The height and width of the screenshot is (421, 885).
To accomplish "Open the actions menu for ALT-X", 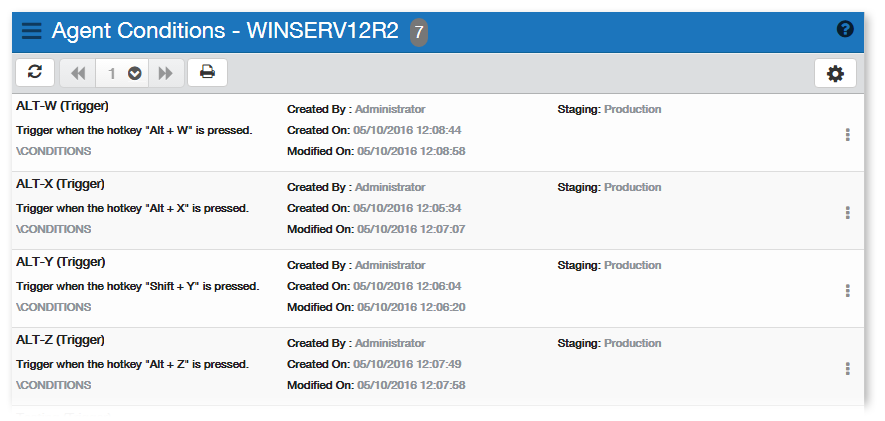I will point(847,212).
